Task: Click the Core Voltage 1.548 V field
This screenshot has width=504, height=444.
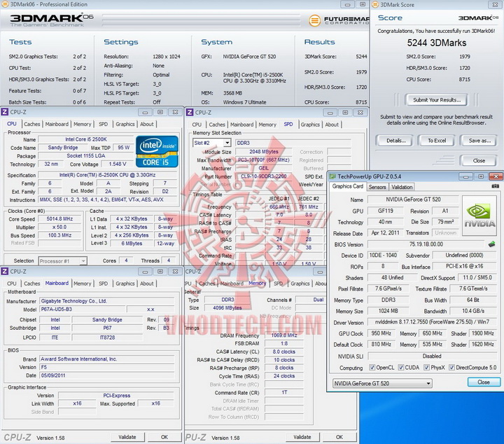Action: point(118,164)
